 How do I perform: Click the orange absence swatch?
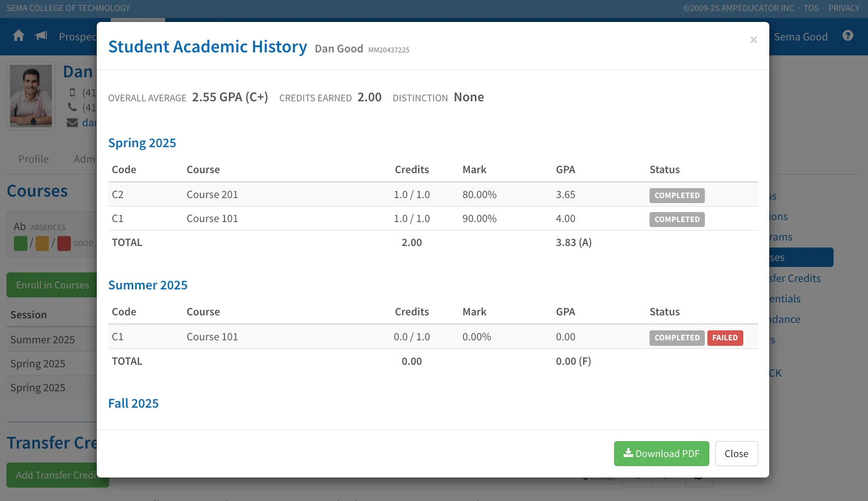coord(42,244)
